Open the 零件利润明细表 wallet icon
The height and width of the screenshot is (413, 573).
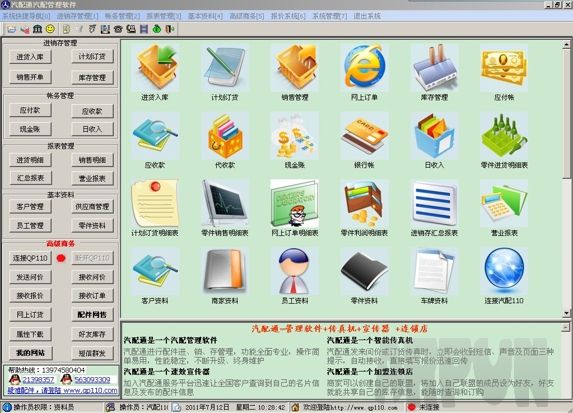(x=364, y=203)
